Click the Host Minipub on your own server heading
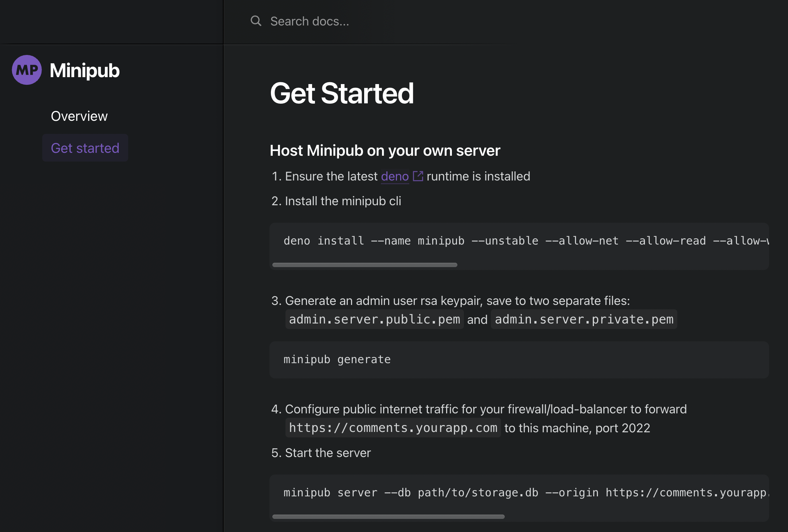The image size is (788, 532). (x=385, y=150)
